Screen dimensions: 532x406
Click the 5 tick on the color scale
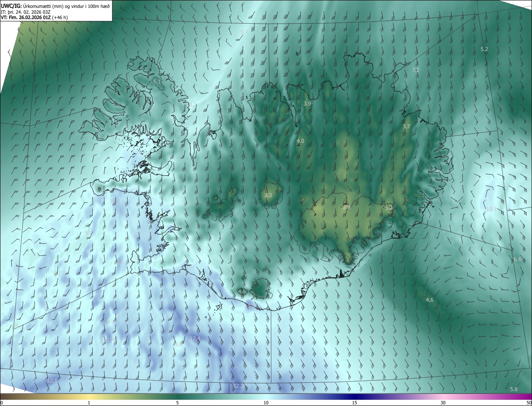177,403
